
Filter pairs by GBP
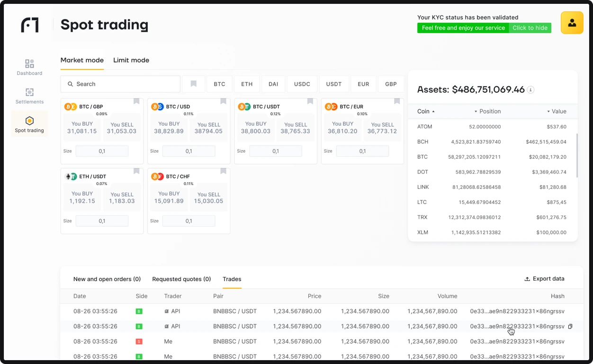tap(391, 84)
